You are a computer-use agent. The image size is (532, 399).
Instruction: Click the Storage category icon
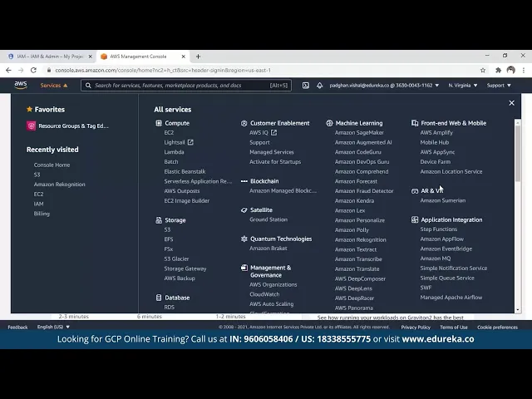(x=159, y=220)
